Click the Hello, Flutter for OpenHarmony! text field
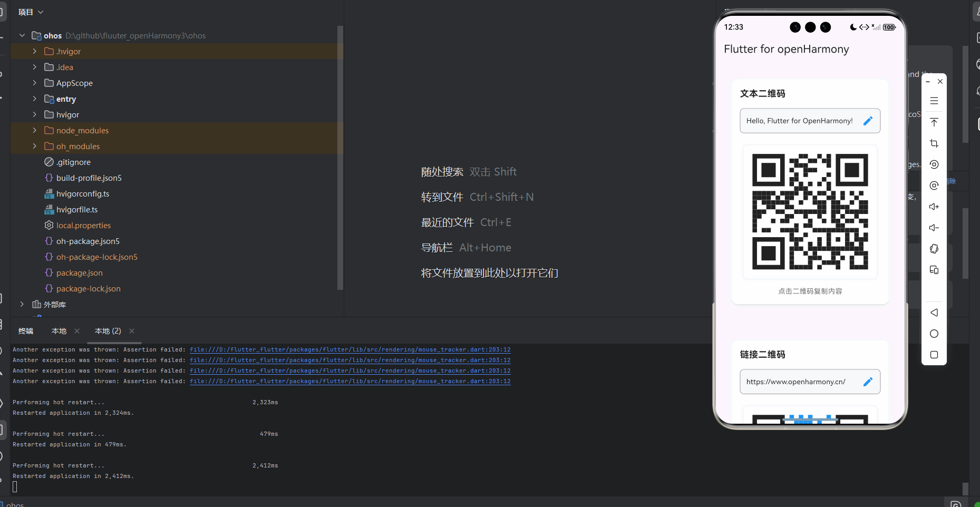This screenshot has height=507, width=980. coord(810,121)
